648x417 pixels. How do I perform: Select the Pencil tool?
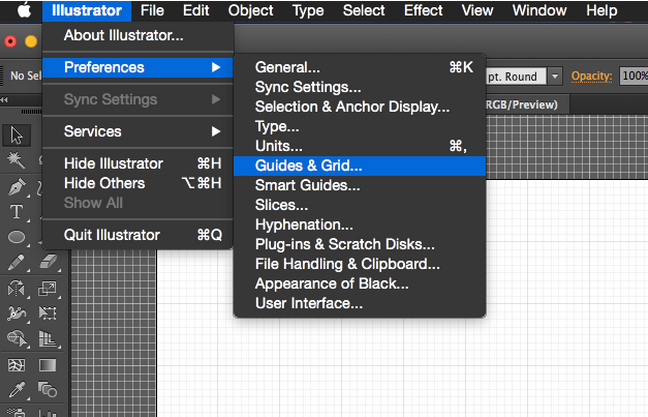pyautogui.click(x=17, y=262)
